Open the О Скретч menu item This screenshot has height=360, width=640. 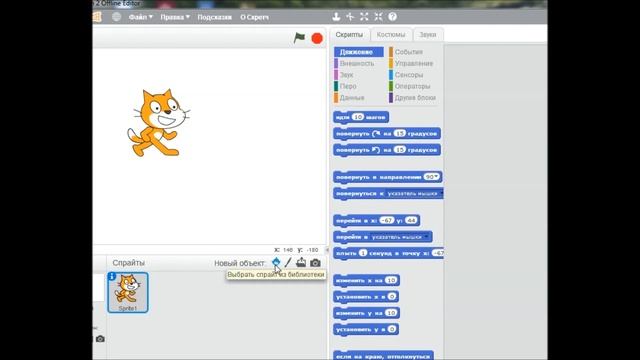point(254,17)
